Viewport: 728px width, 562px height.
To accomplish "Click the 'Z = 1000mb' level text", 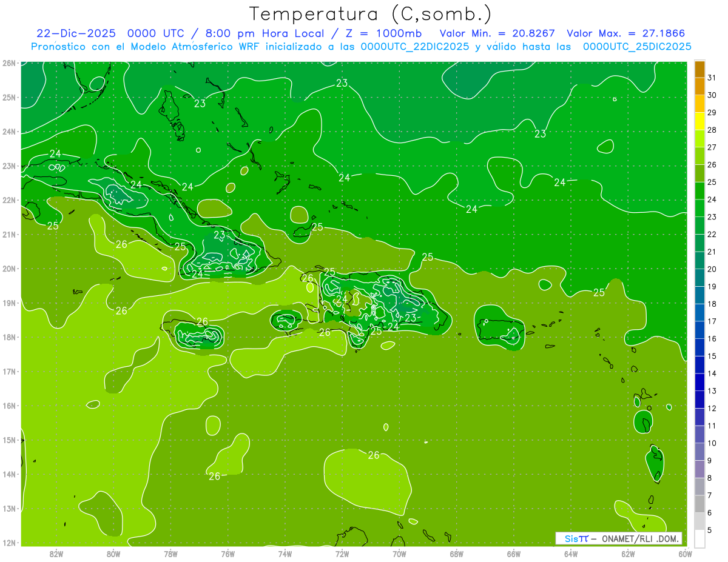I will 380,33.
